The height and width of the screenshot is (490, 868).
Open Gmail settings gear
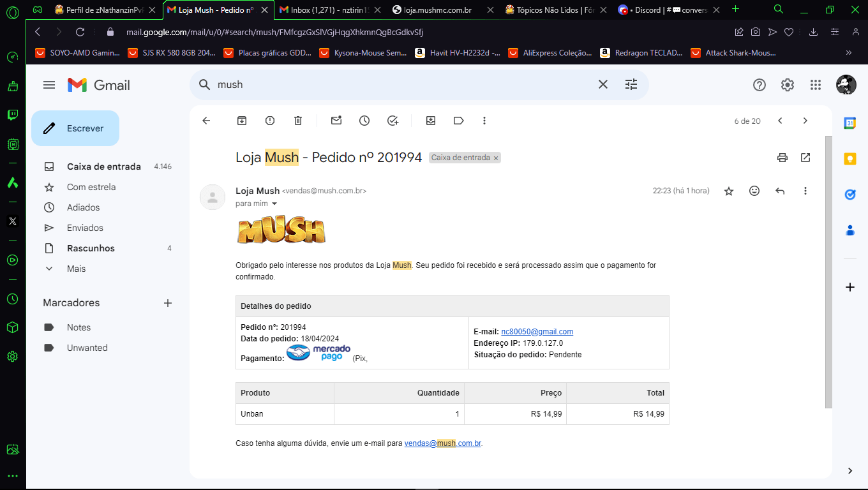pos(788,85)
